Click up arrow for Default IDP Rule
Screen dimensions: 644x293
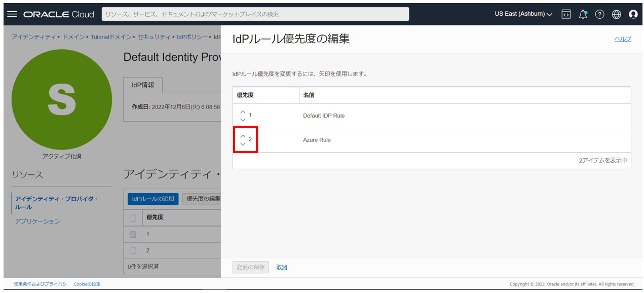243,112
